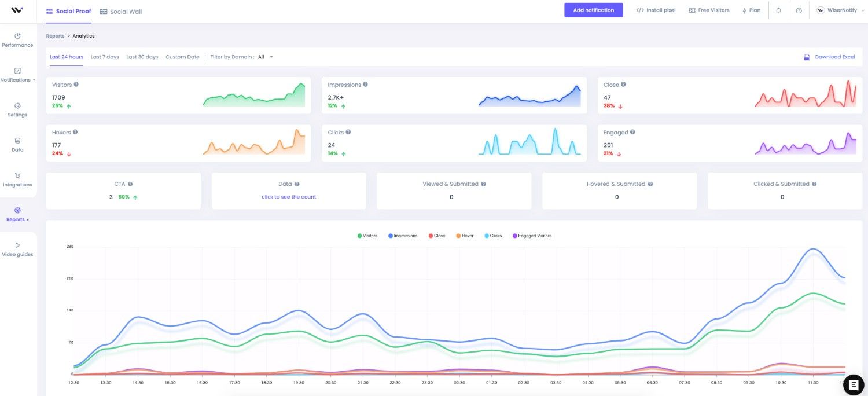Screen dimensions: 868x396
Task: Click the WiserNotify logo icon
Action: [17, 10]
